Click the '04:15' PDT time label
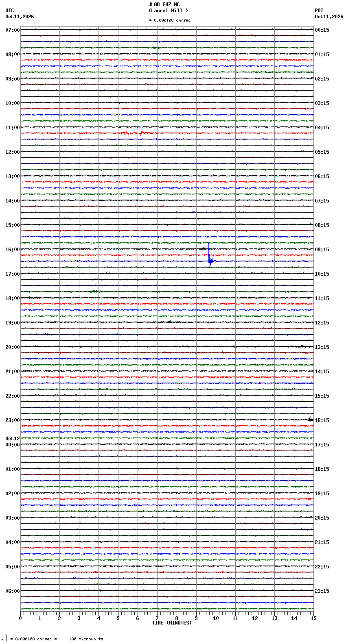The height and width of the screenshot is (644, 346). [322, 128]
